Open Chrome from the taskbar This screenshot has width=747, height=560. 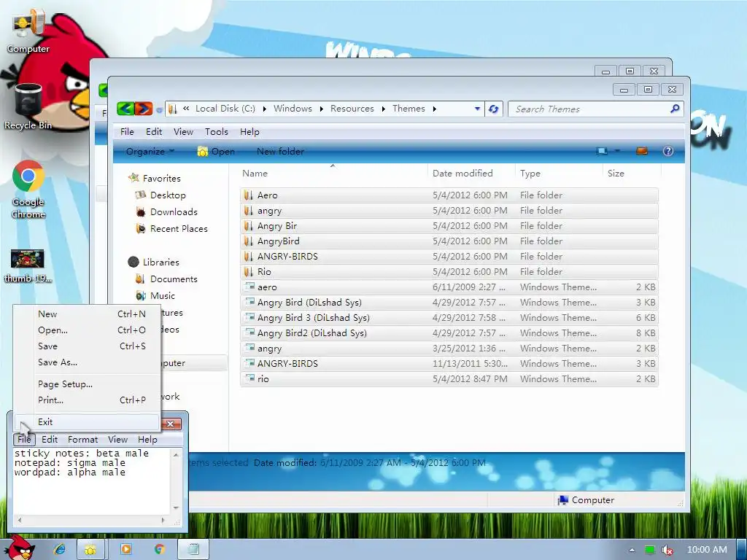(x=160, y=550)
